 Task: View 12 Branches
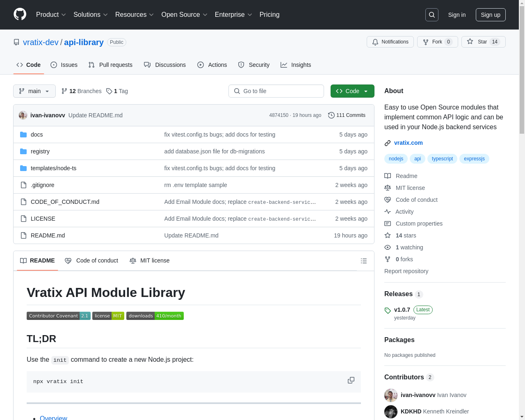pyautogui.click(x=81, y=91)
